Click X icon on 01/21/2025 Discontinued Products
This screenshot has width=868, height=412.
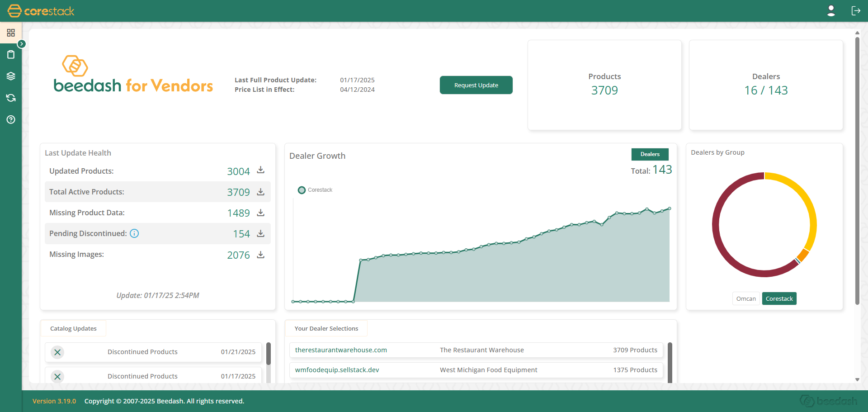pyautogui.click(x=57, y=352)
